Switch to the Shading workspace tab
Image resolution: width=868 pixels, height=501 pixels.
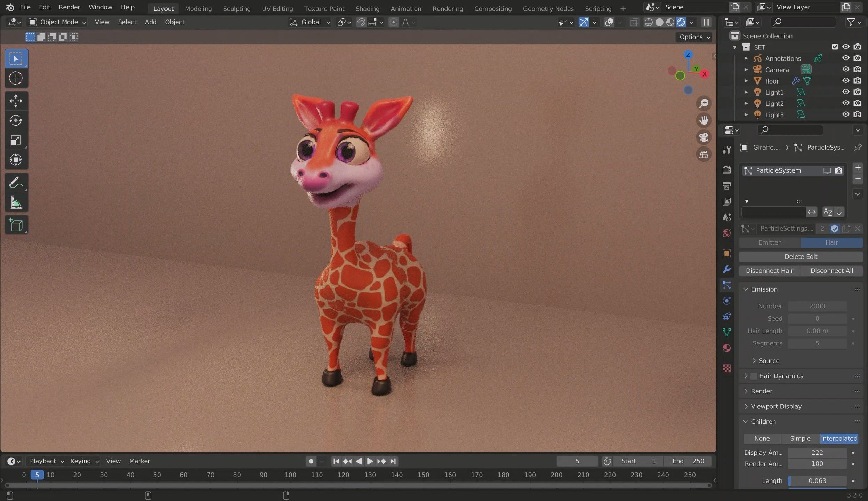tap(367, 8)
